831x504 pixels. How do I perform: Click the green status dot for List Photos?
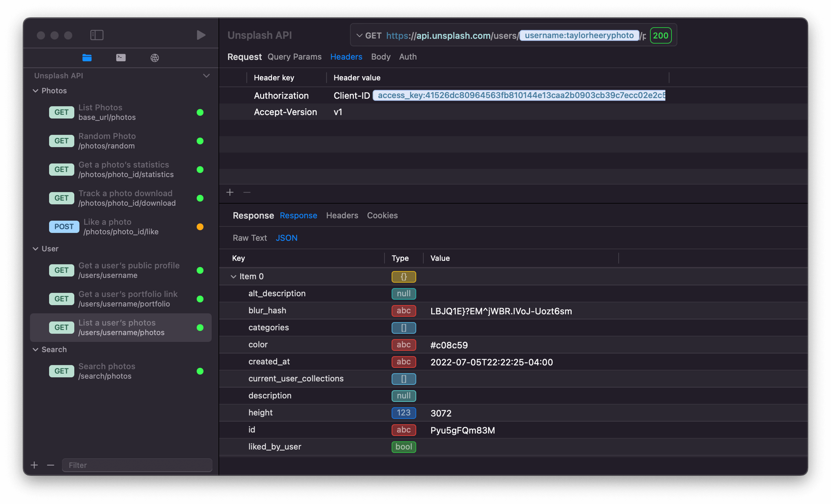click(x=200, y=112)
